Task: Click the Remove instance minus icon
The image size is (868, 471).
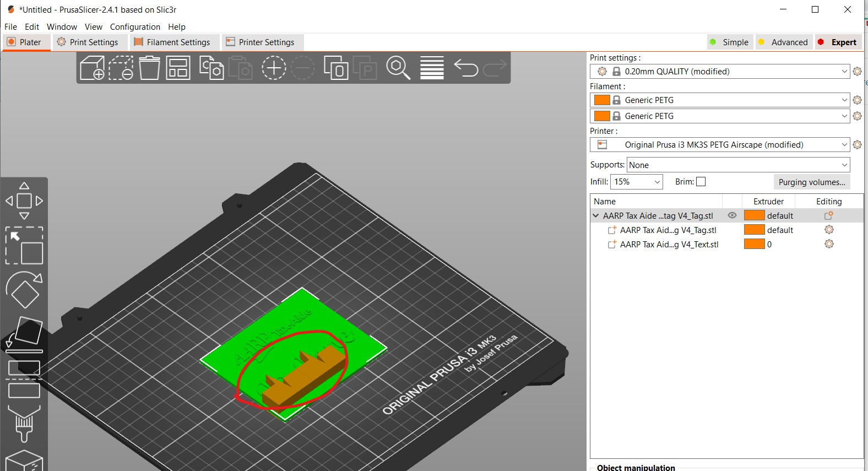Action: pyautogui.click(x=302, y=68)
